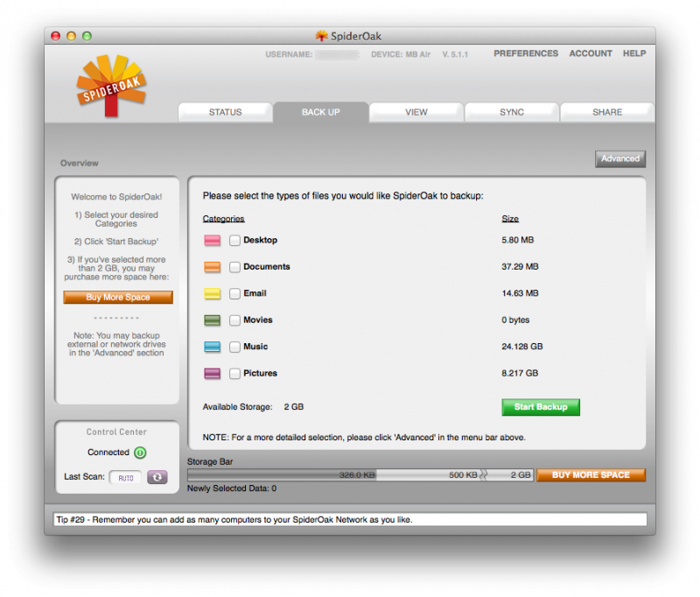Viewport: 700px width, 597px height.
Task: Click the SpiderOak title bar icon
Action: tap(321, 36)
